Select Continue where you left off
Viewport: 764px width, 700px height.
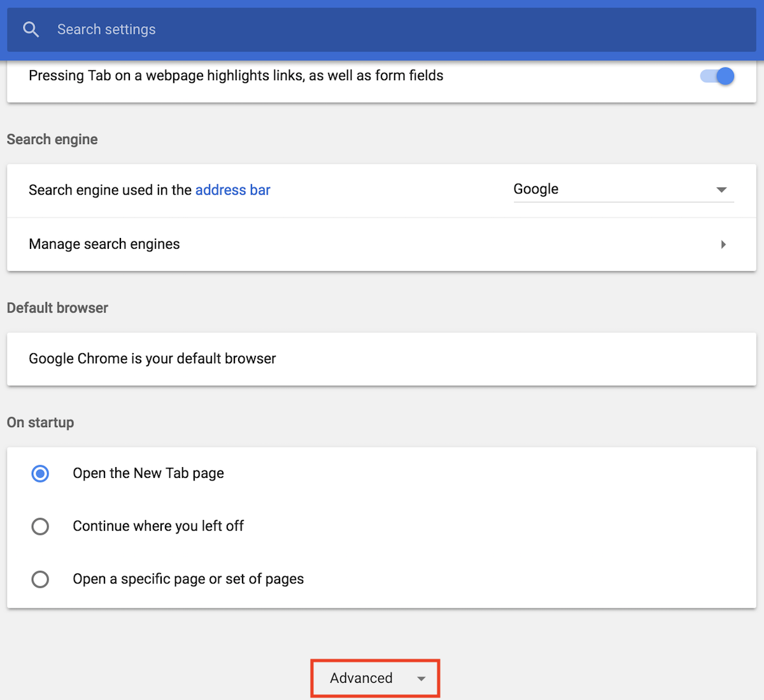tap(40, 526)
